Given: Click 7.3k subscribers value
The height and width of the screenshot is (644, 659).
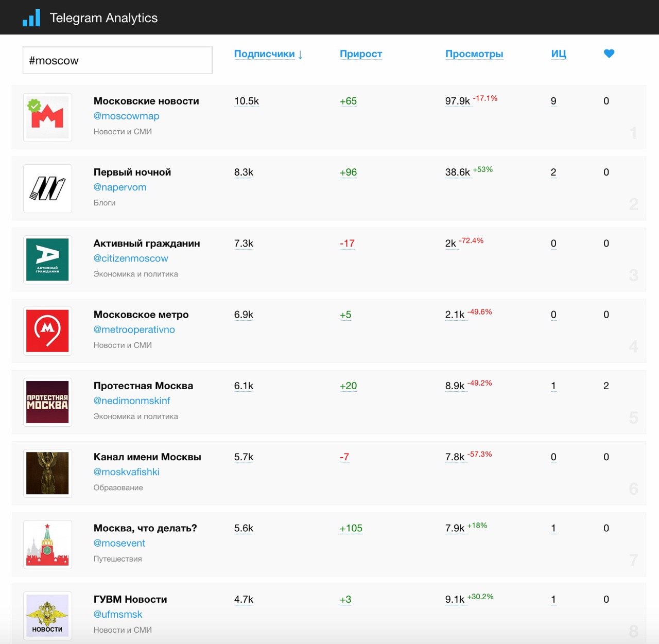Looking at the screenshot, I should (244, 243).
